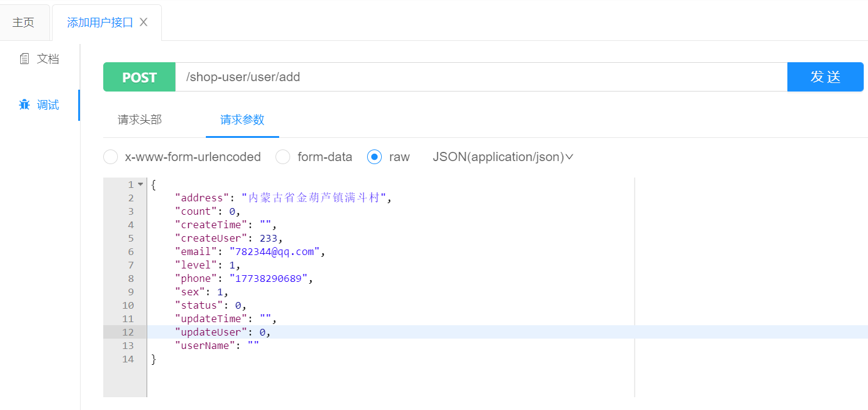This screenshot has height=410, width=868.
Task: Click the email value 782344@qq.com
Action: [275, 251]
